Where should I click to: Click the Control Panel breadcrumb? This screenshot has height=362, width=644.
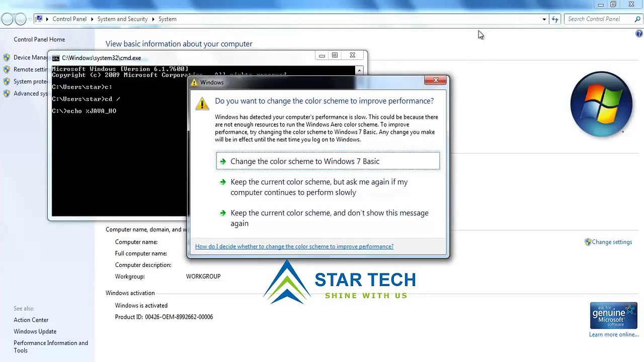tap(69, 19)
